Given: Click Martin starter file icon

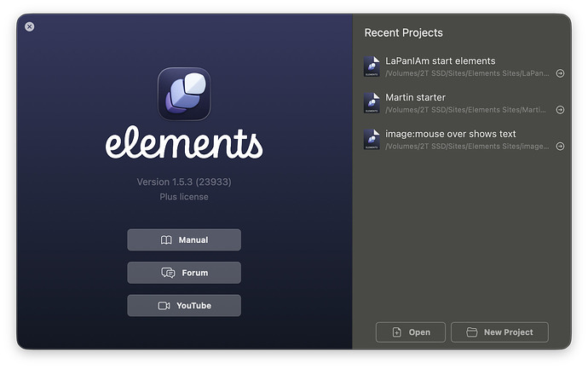Looking at the screenshot, I should pos(372,103).
